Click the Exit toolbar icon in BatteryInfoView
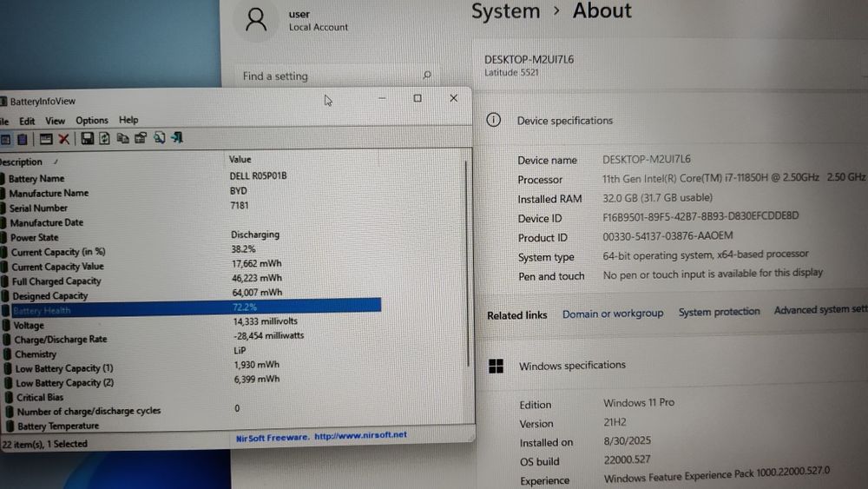 [x=177, y=136]
